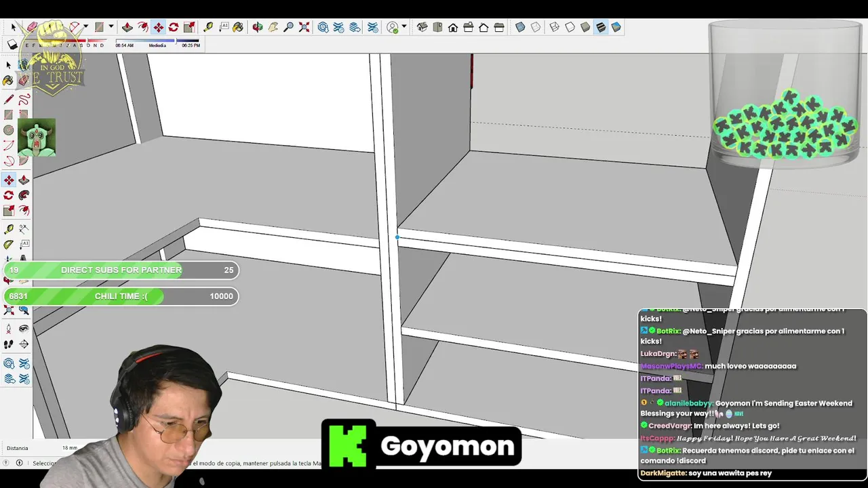Switch to Iso view
This screenshot has width=868, height=488.
pyautogui.click(x=422, y=27)
